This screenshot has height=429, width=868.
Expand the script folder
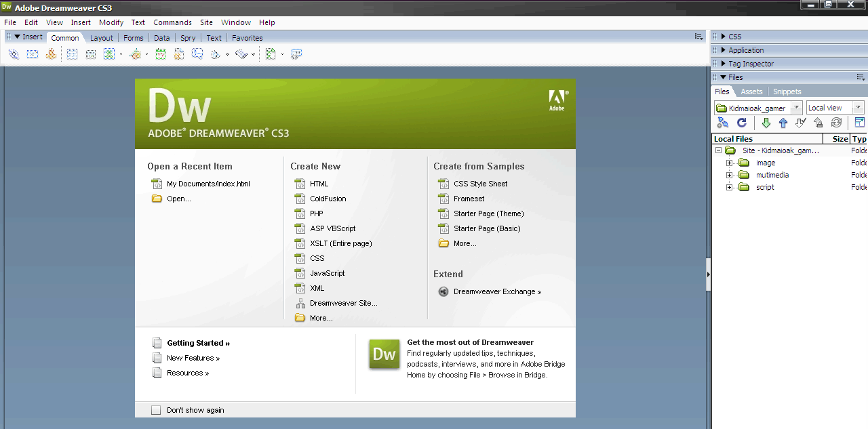point(730,187)
